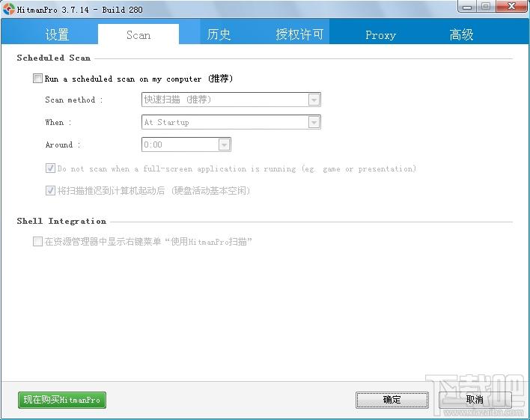Screen dimensions: 530x420
Task: Maximize the HitmanPro window
Action: pyautogui.click(x=486, y=7)
